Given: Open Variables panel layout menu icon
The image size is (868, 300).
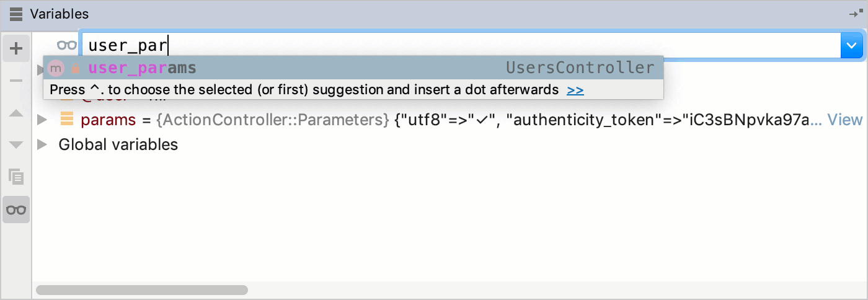Looking at the screenshot, I should pos(17,14).
